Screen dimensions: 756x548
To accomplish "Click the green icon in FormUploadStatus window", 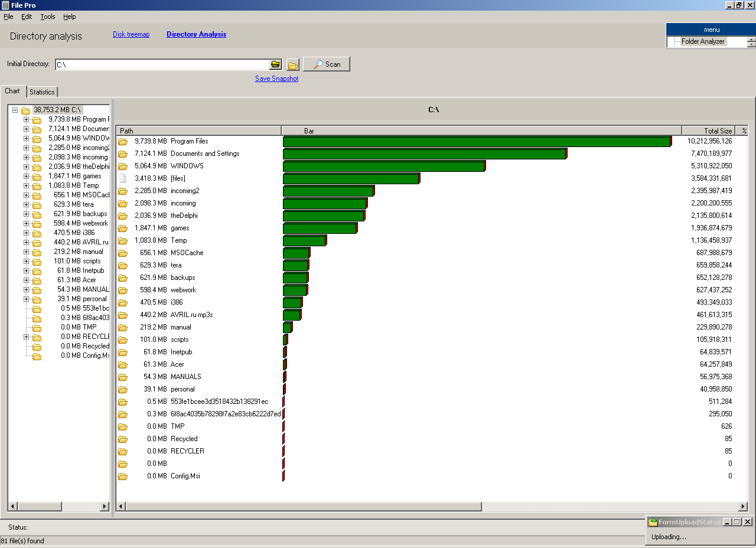I will tap(653, 521).
